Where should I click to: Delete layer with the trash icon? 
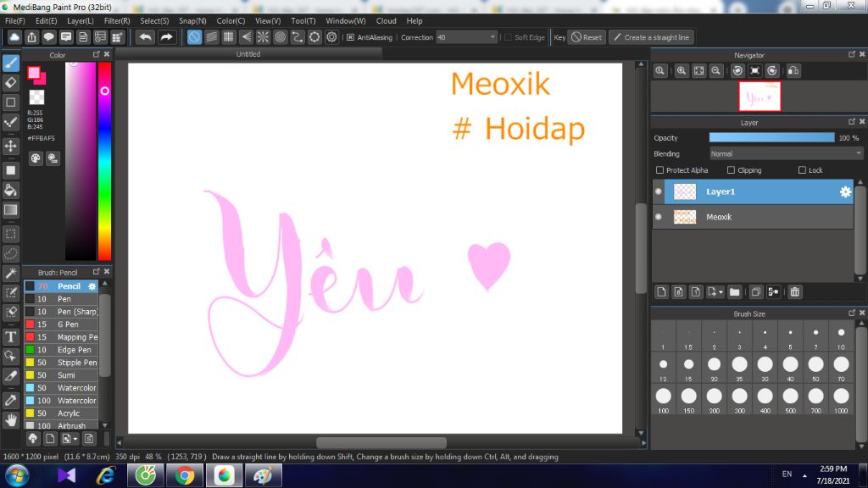coord(795,291)
